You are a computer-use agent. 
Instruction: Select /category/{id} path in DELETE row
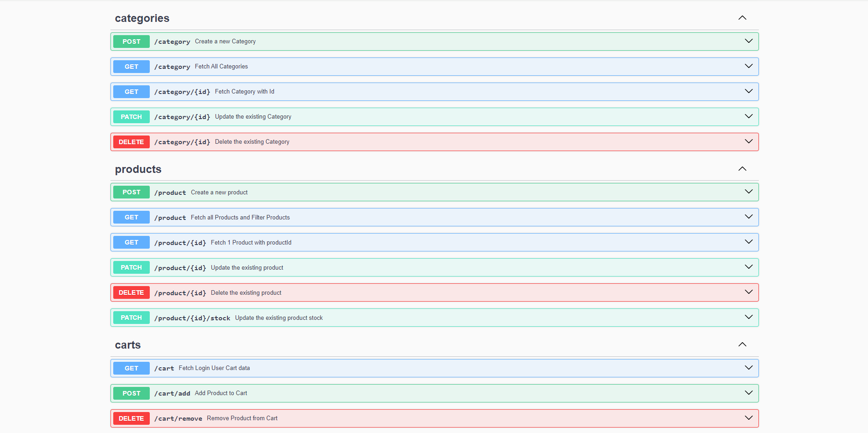click(x=182, y=142)
